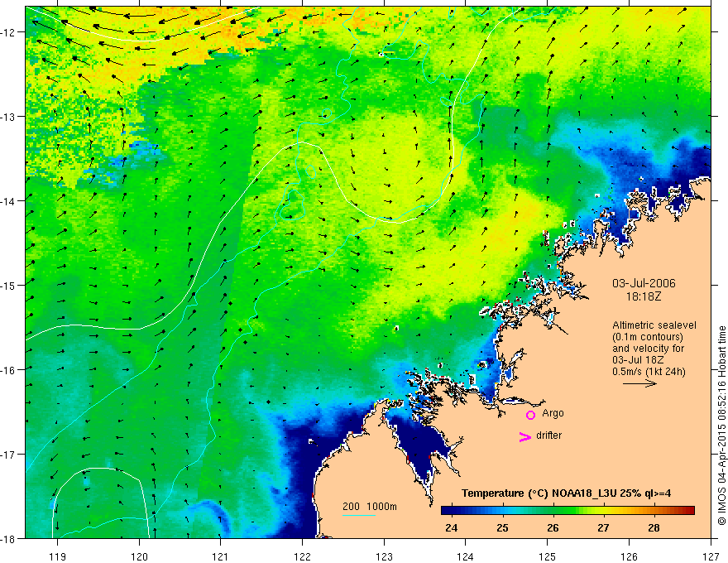Click the '200 1000m' depth contour label
Image resolution: width=728 pixels, height=563 pixels.
[x=370, y=507]
